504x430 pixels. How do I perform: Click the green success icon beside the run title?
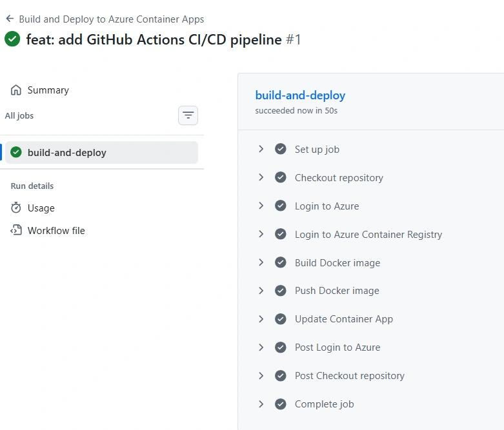tap(12, 39)
